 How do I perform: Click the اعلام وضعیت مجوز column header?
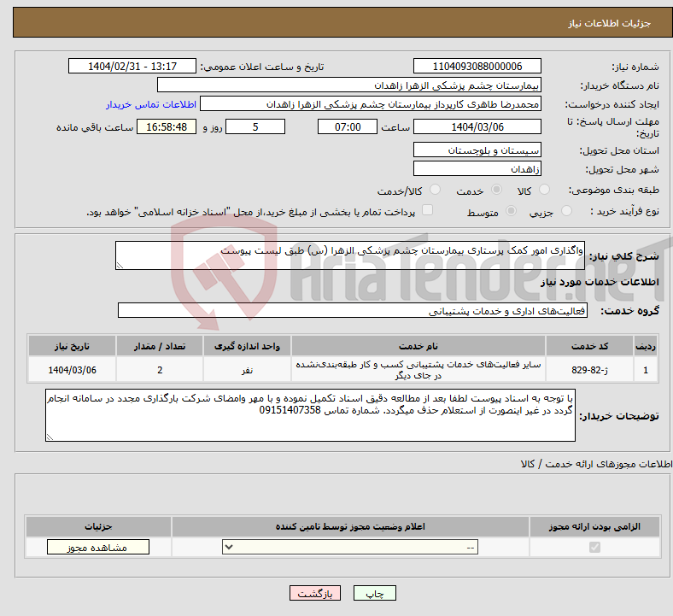click(350, 526)
